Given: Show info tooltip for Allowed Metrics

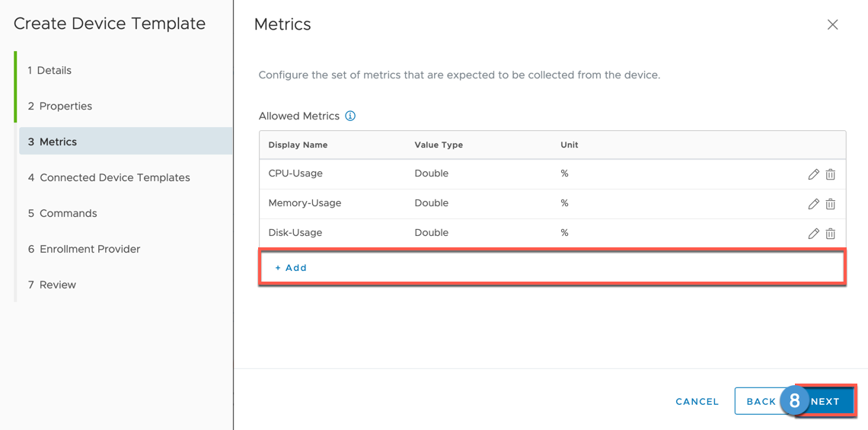Looking at the screenshot, I should (x=350, y=116).
